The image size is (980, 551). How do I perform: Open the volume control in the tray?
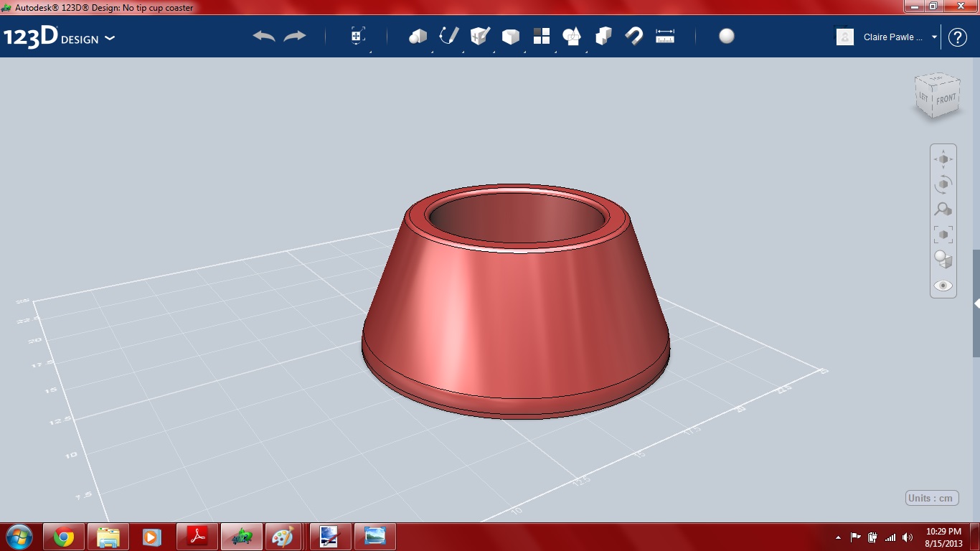[908, 537]
